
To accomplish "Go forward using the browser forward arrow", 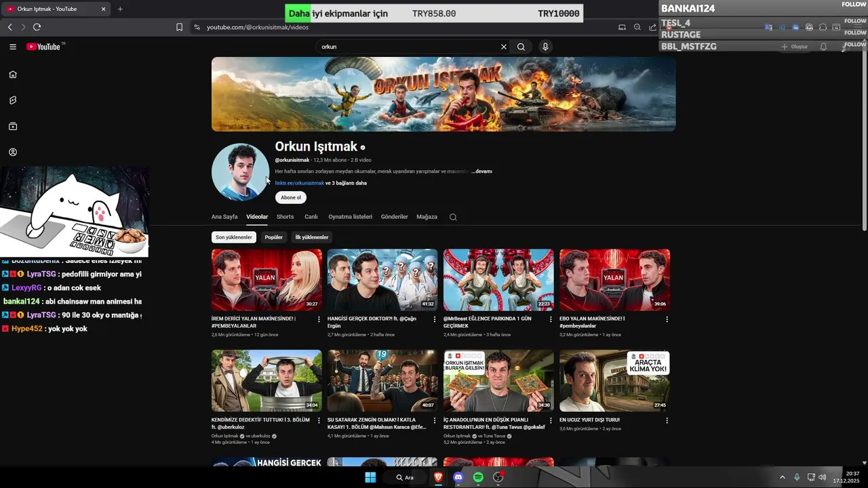I will [23, 27].
